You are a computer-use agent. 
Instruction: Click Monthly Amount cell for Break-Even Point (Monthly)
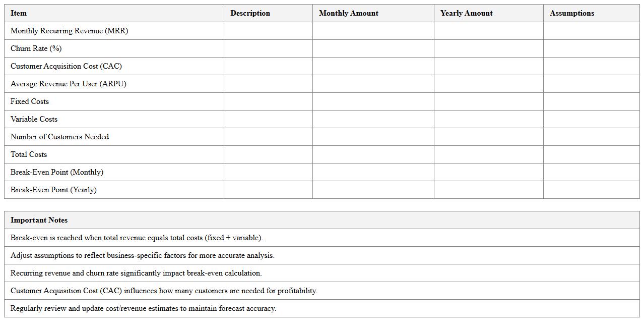373,172
